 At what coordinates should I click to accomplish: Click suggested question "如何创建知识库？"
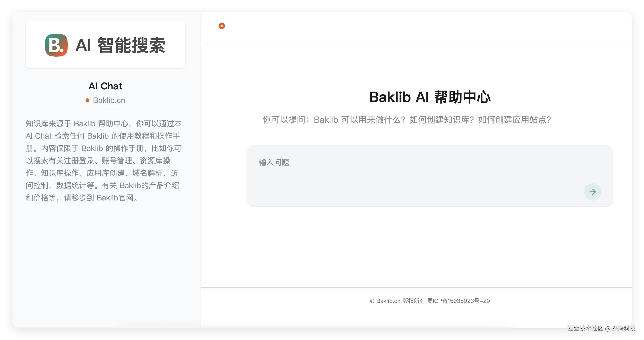pos(441,120)
